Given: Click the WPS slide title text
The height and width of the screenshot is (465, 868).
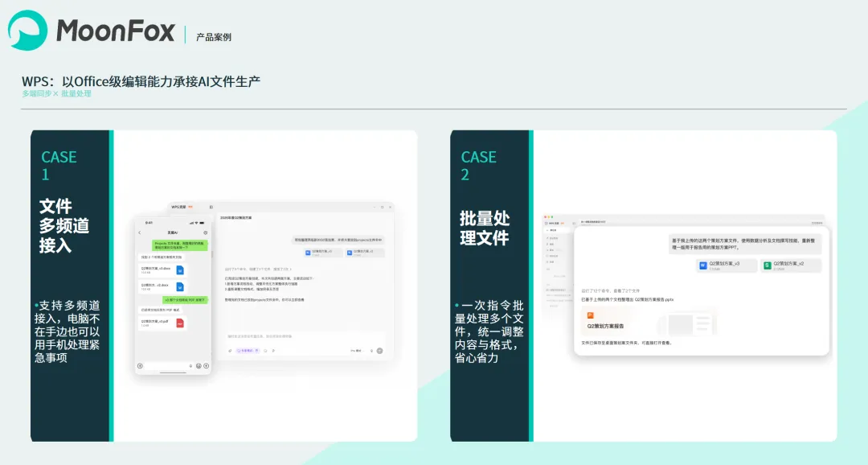Looking at the screenshot, I should pyautogui.click(x=141, y=81).
